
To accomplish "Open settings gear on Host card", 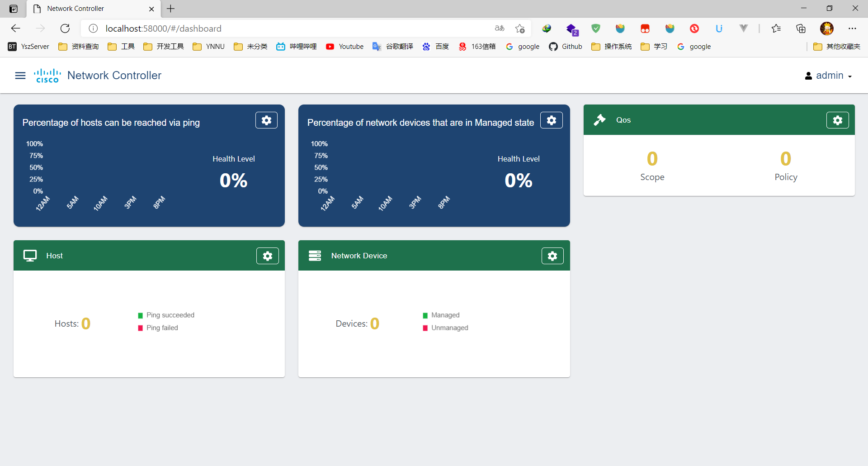I will (268, 256).
